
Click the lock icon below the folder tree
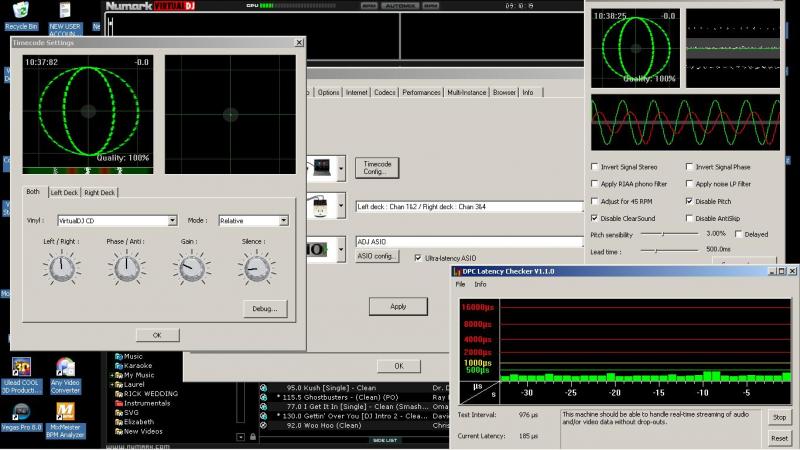(x=253, y=437)
